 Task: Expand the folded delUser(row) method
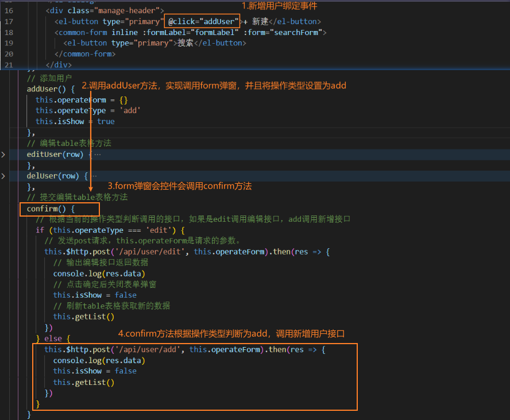pyautogui.click(x=3, y=176)
